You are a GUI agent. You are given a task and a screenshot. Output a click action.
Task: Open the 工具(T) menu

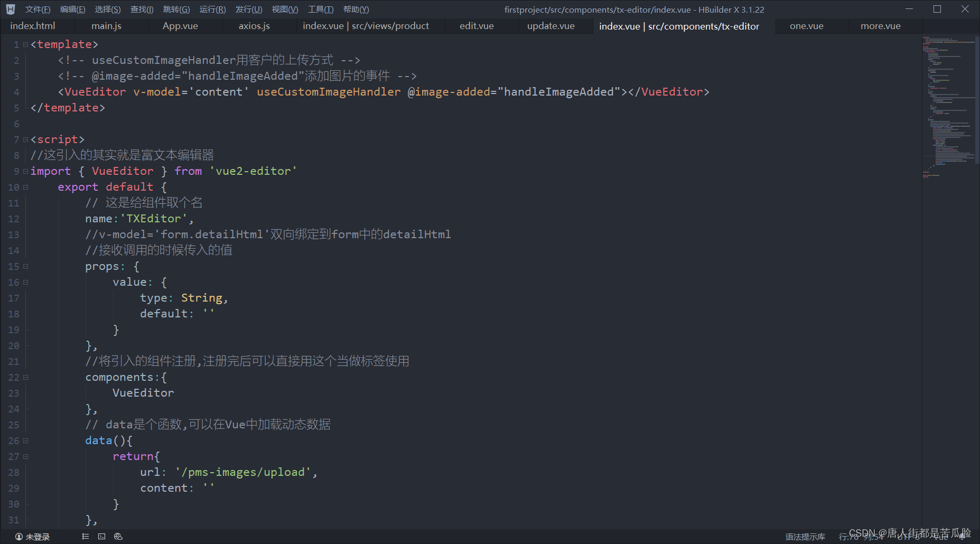point(321,10)
